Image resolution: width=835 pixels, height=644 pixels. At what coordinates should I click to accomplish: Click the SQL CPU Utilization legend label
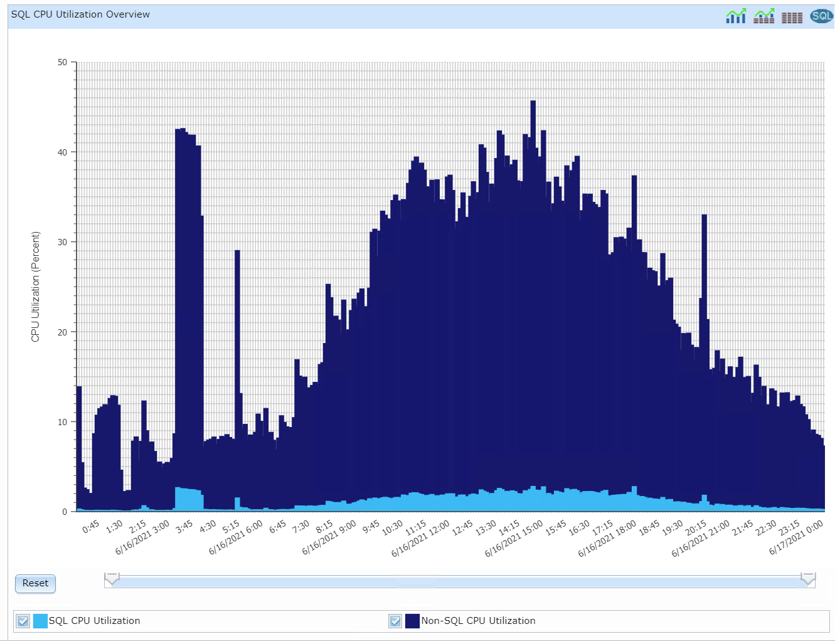pos(95,621)
